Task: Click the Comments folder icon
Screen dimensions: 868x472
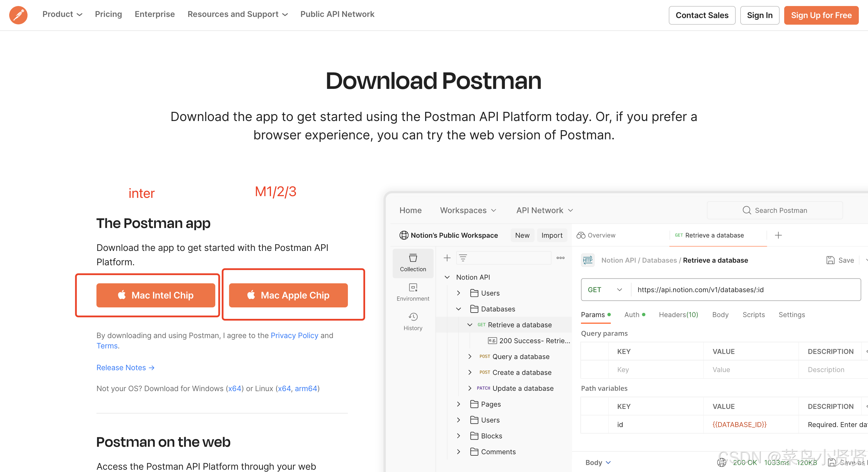Action: pyautogui.click(x=474, y=451)
